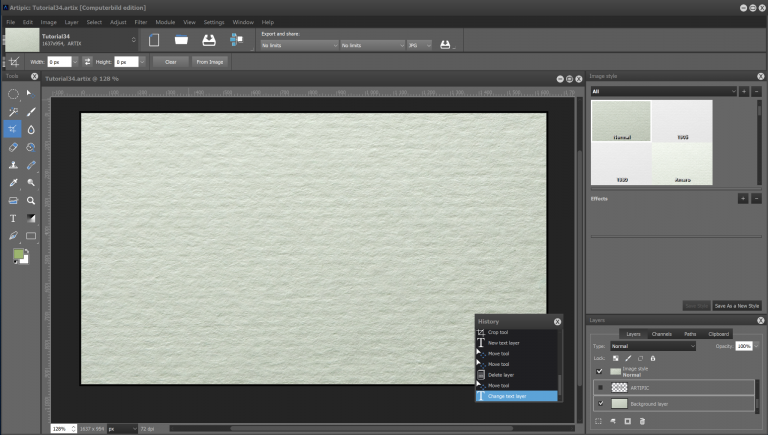Toggle Image style layer checkbox
The height and width of the screenshot is (435, 768).
[600, 371]
